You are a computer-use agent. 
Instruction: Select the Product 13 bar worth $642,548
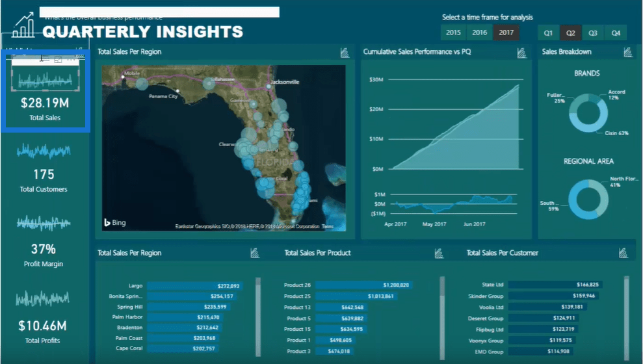(341, 307)
